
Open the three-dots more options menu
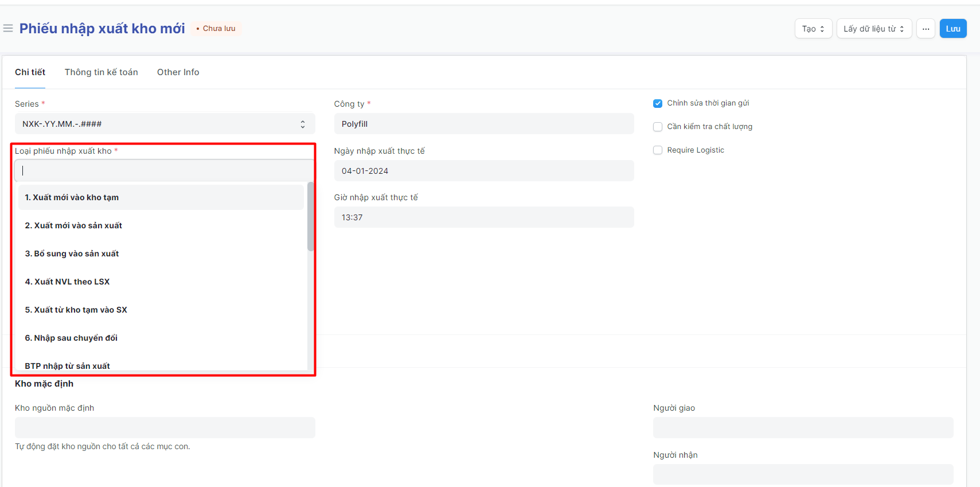coord(926,29)
